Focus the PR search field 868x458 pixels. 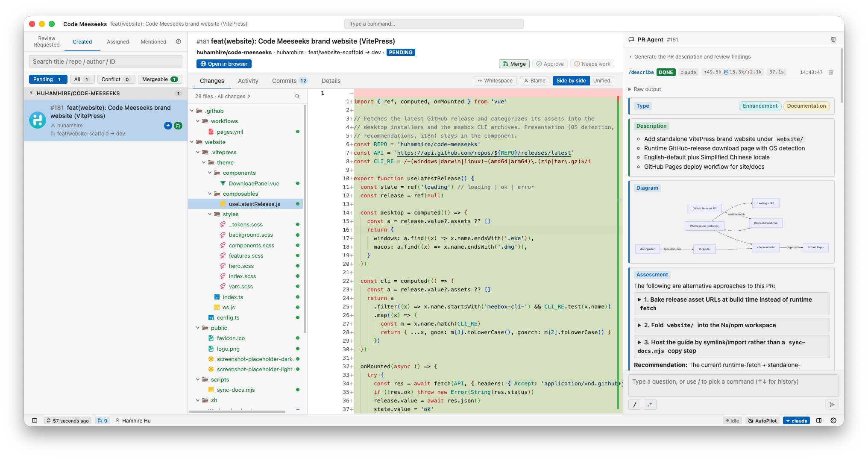[x=106, y=62]
